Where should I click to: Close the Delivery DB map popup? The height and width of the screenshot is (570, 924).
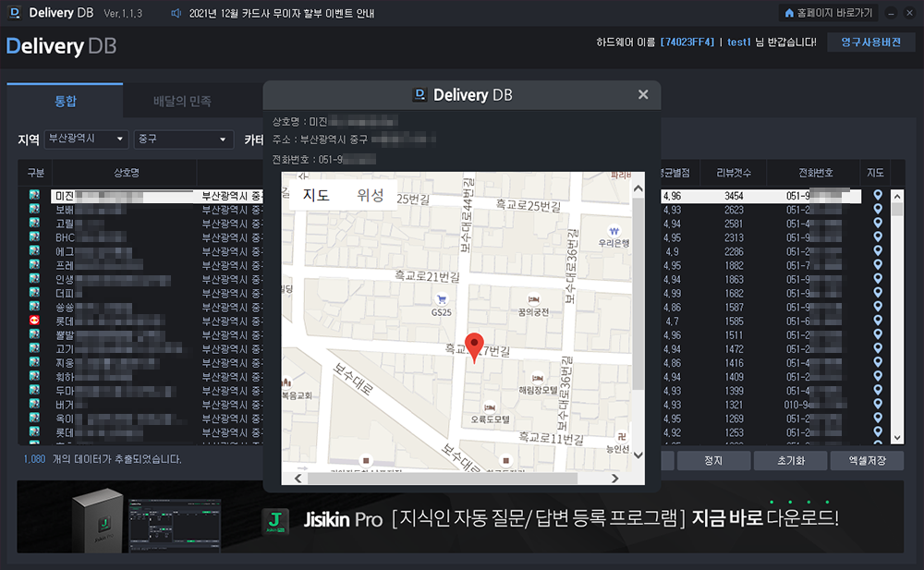(x=643, y=94)
